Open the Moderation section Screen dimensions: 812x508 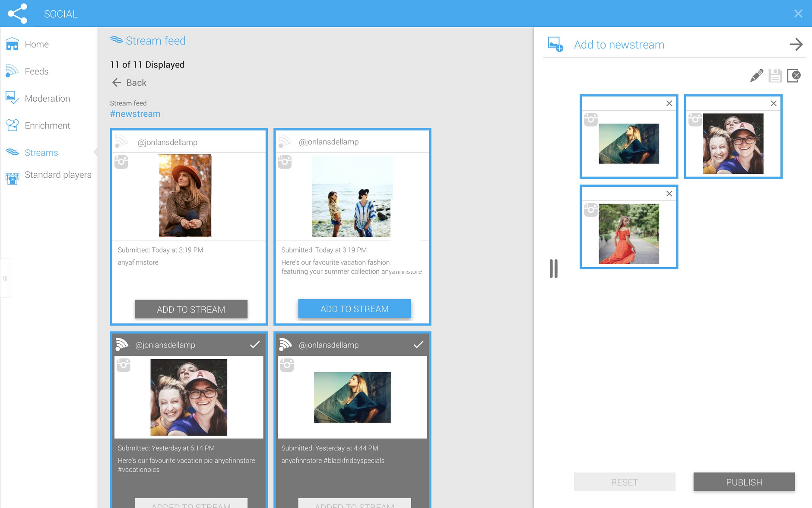point(48,98)
